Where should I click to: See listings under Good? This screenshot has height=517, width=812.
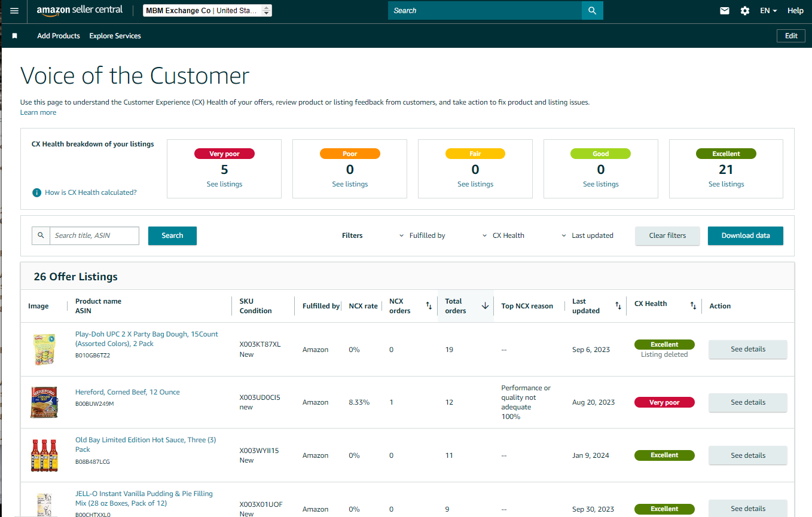pyautogui.click(x=601, y=184)
